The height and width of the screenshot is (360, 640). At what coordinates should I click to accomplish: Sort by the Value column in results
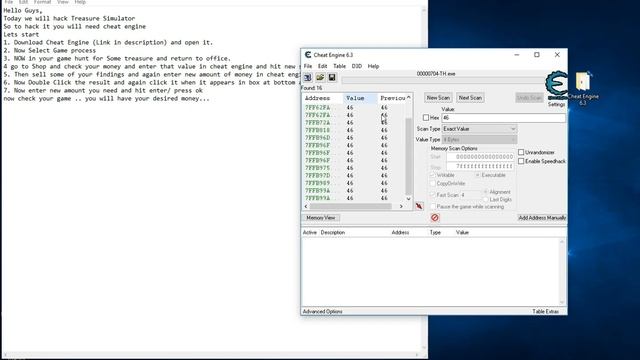[360, 98]
